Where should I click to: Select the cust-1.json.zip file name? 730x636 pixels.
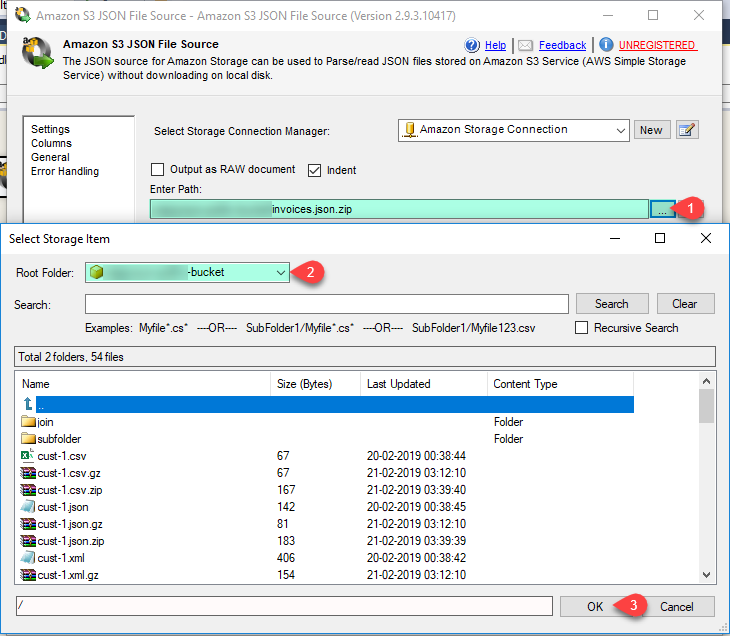71,541
